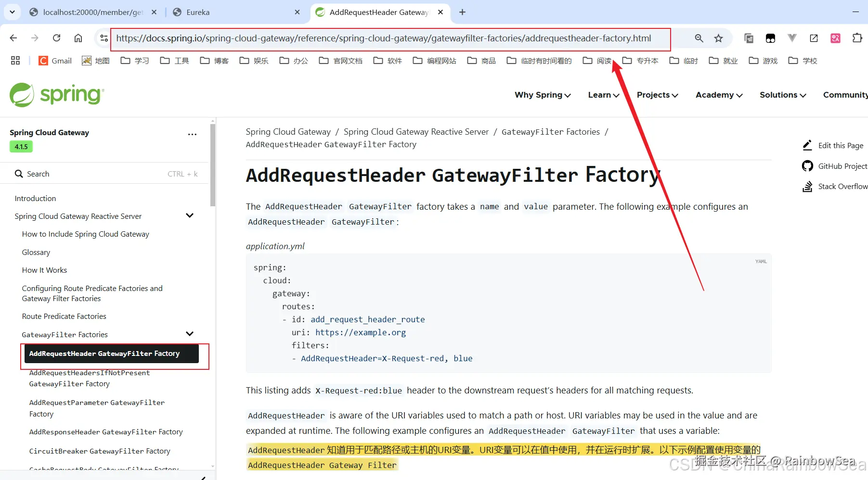Expand the Academy menu

click(x=719, y=95)
